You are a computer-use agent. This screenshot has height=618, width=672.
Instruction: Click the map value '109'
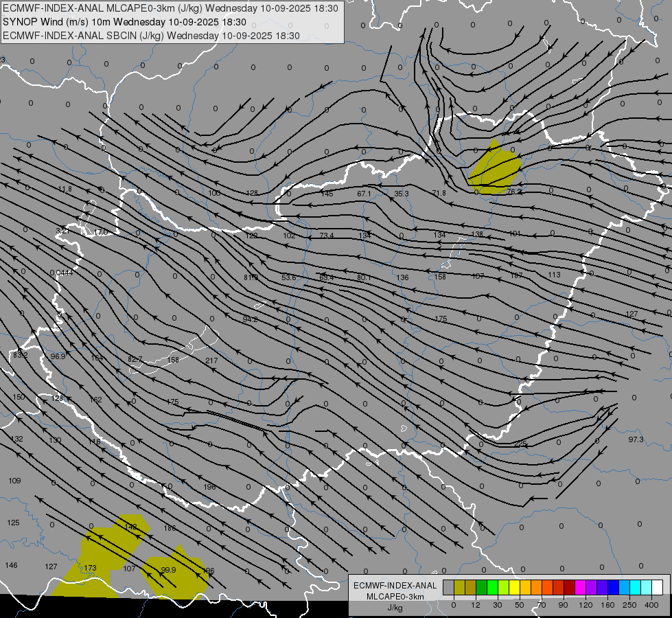click(x=14, y=481)
